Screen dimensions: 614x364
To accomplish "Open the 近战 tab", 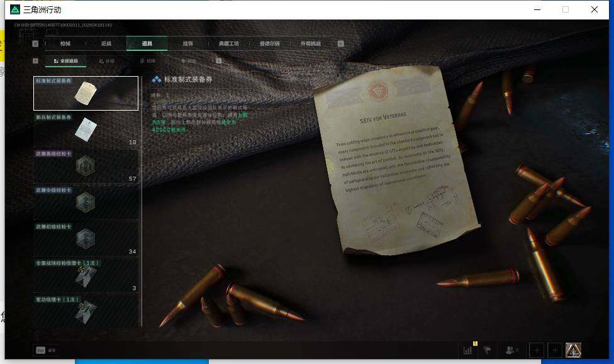I will tap(106, 44).
